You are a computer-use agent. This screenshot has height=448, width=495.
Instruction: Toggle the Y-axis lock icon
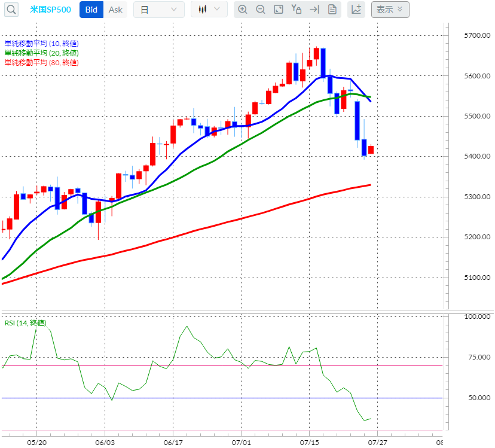point(296,10)
